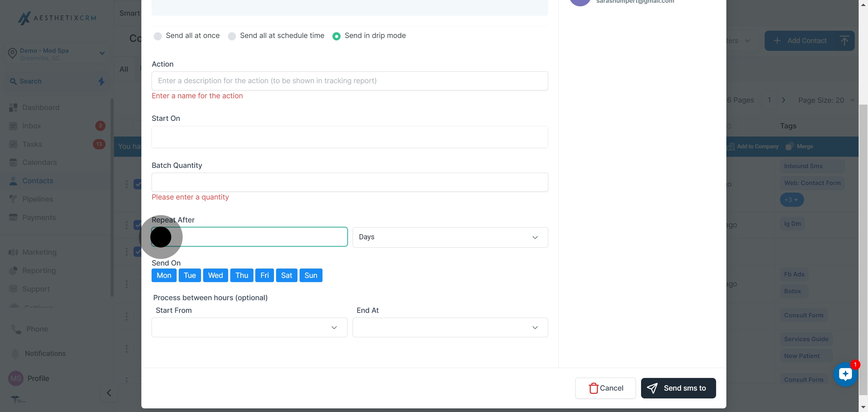Click the live chat widget icon
This screenshot has width=868, height=412.
tap(845, 374)
